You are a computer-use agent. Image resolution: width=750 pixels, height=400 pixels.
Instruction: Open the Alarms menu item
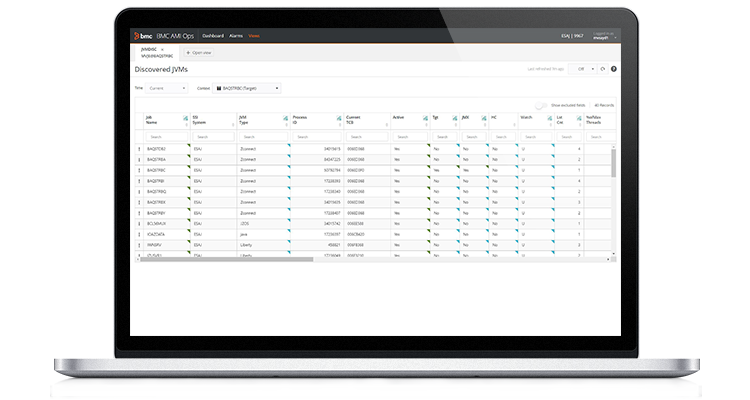tap(236, 35)
